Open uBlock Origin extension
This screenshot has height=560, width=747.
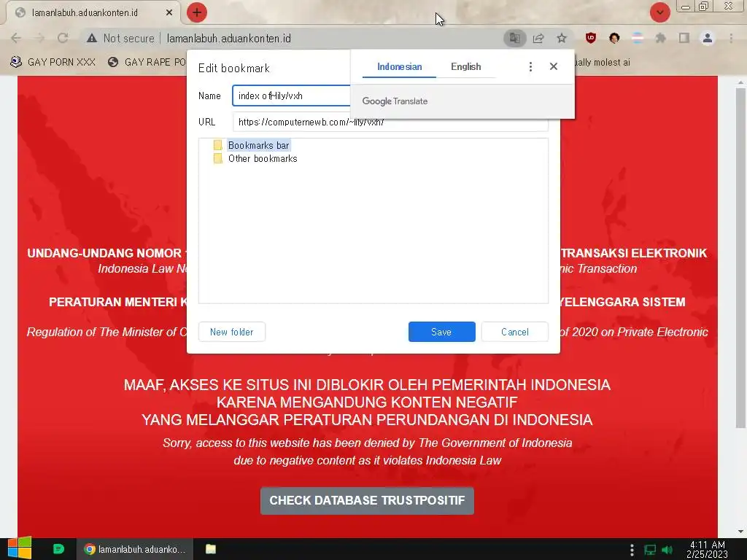pos(591,38)
